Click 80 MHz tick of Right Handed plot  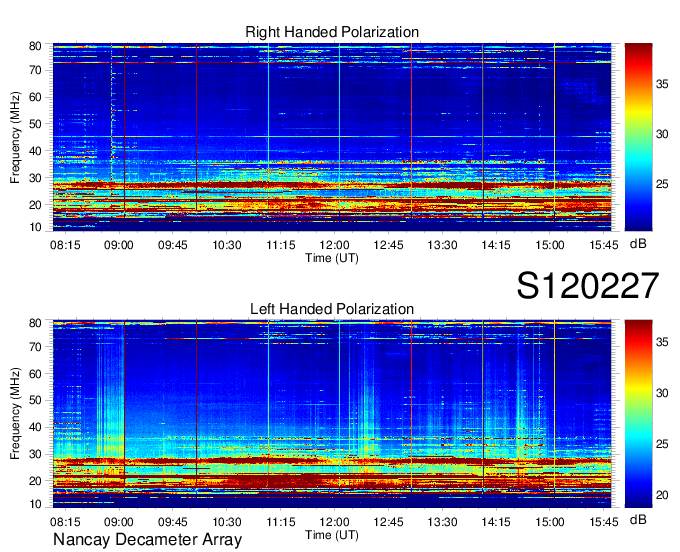coord(35,46)
